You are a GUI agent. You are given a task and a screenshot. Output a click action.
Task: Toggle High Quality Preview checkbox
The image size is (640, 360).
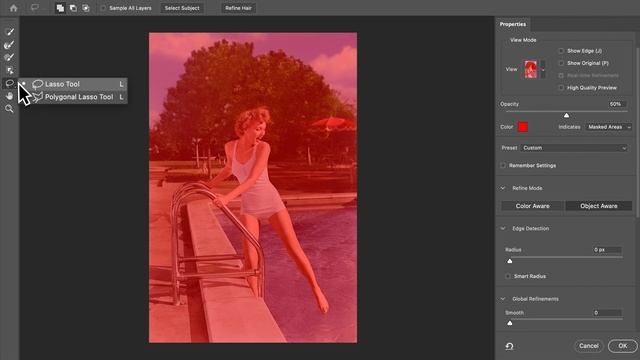561,88
